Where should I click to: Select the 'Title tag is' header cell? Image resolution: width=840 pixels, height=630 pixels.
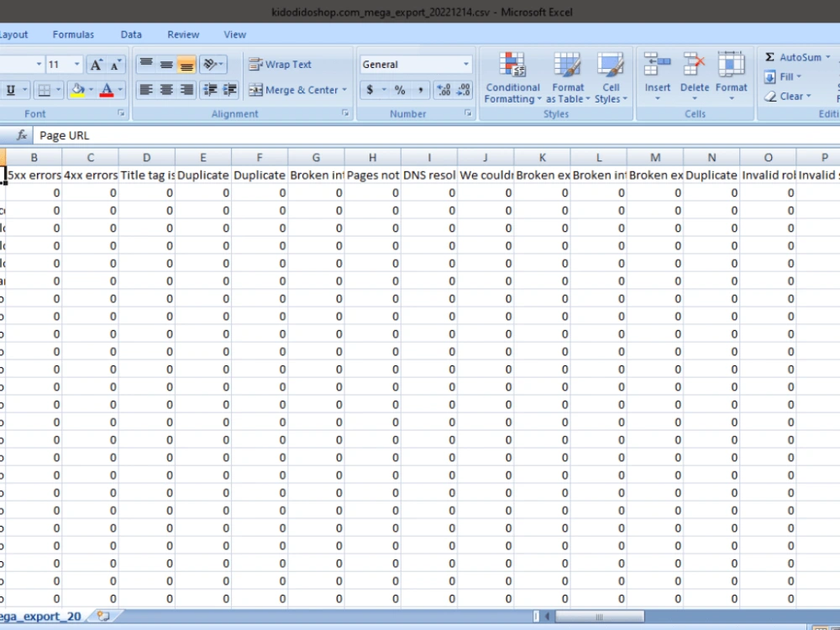(x=147, y=176)
